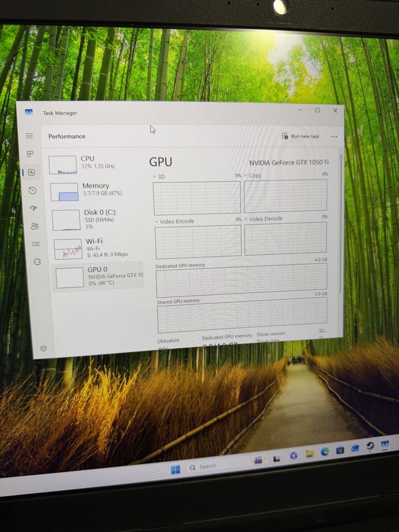Viewport: 399px width, 532px height.
Task: Open the Users page sidebar icon
Action: pos(35,226)
